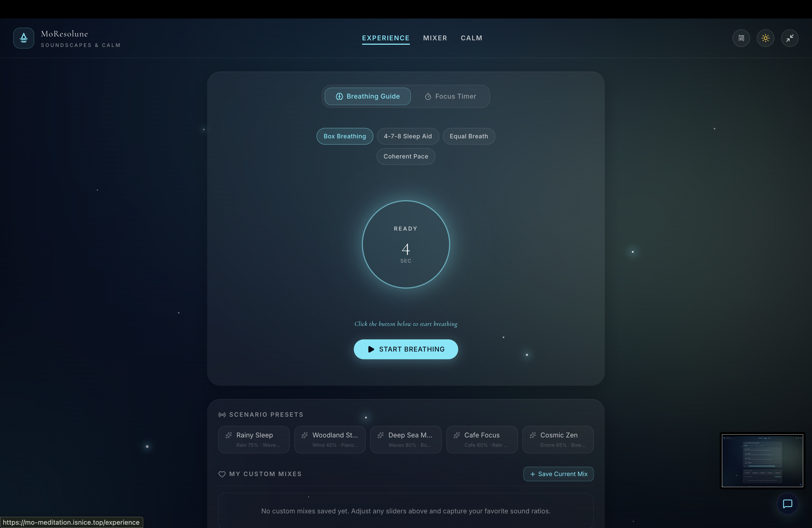Click Save Current Mix button
Image resolution: width=812 pixels, height=528 pixels.
point(558,474)
